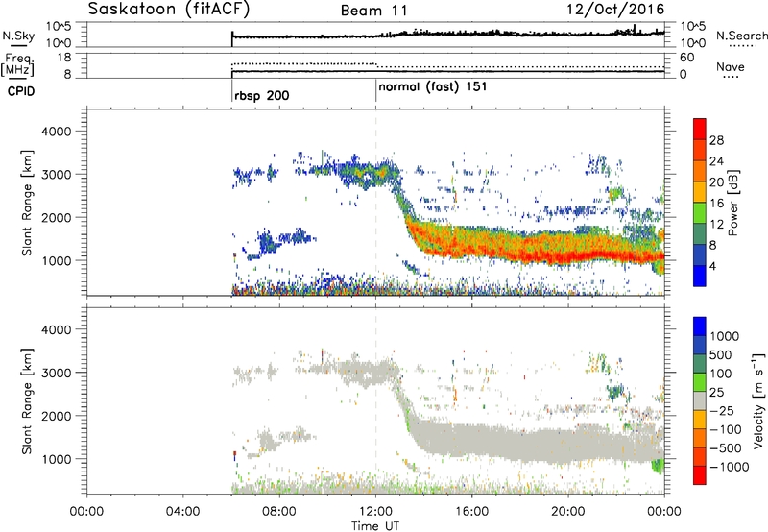Click the frequency trace in the Freq panel

(x=447, y=71)
